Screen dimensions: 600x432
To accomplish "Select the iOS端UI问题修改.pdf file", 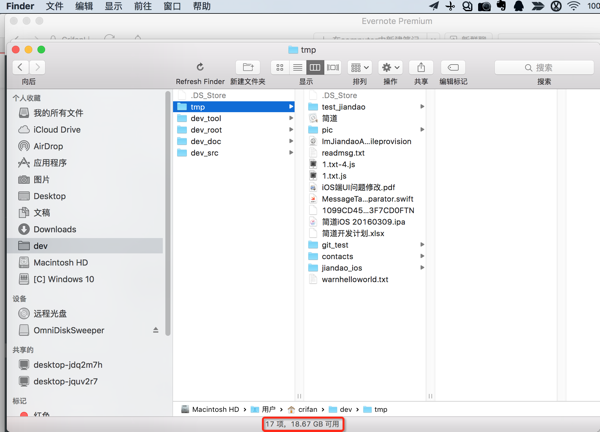I will (366, 187).
